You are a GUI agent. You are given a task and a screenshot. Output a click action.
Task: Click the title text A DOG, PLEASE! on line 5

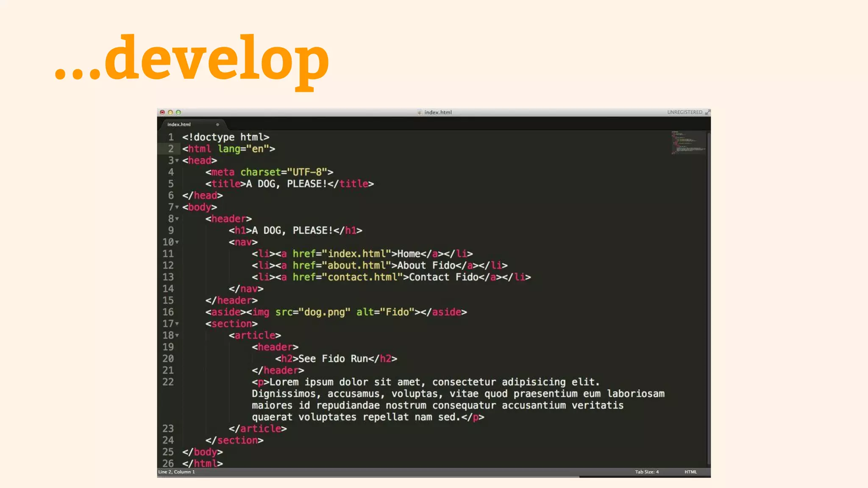click(287, 184)
